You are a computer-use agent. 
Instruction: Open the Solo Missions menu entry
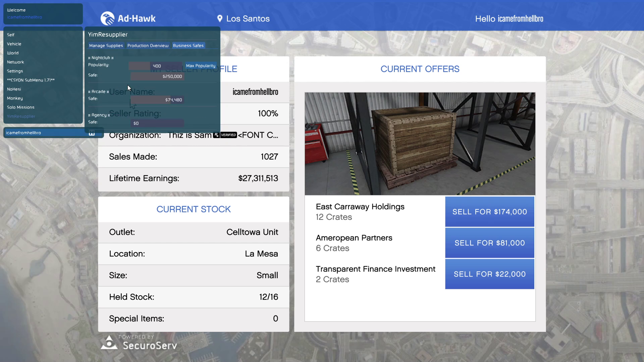(21, 107)
